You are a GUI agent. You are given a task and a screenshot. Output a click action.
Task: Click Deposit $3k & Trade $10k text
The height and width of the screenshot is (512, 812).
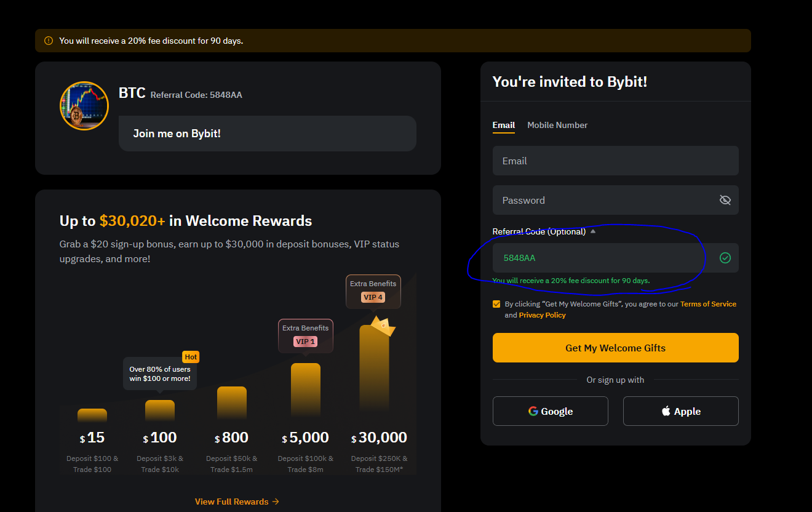point(160,464)
